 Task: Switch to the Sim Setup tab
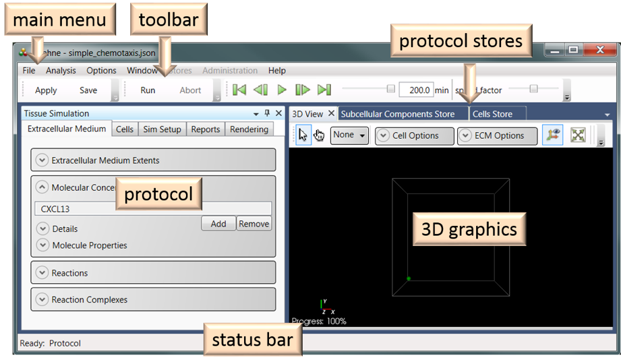pos(162,129)
